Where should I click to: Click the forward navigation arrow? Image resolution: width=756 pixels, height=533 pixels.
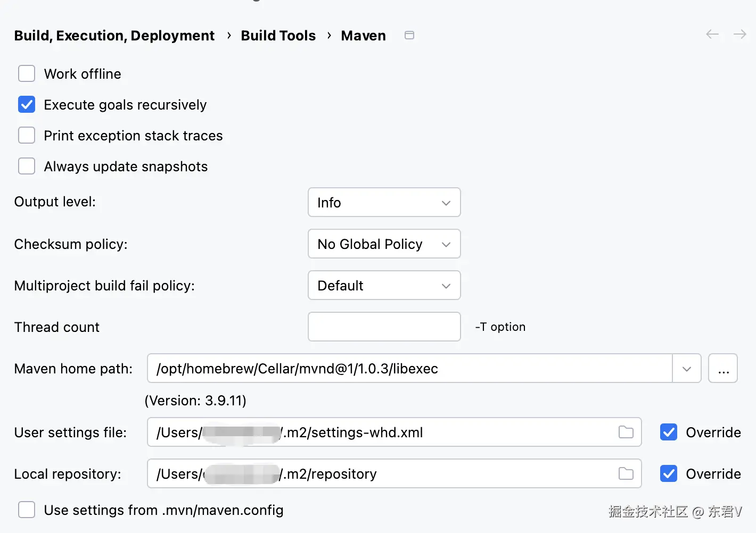(739, 35)
